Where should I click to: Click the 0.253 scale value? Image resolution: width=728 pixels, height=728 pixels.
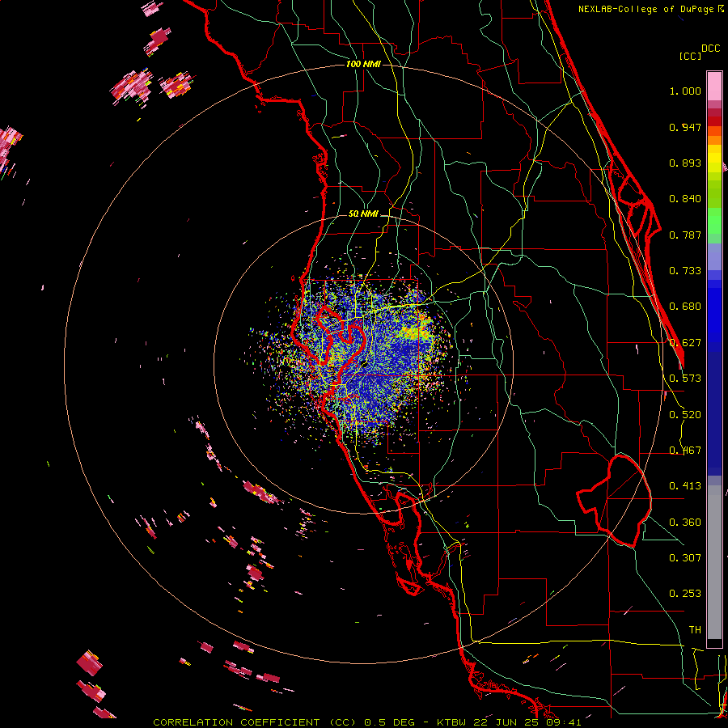click(685, 594)
